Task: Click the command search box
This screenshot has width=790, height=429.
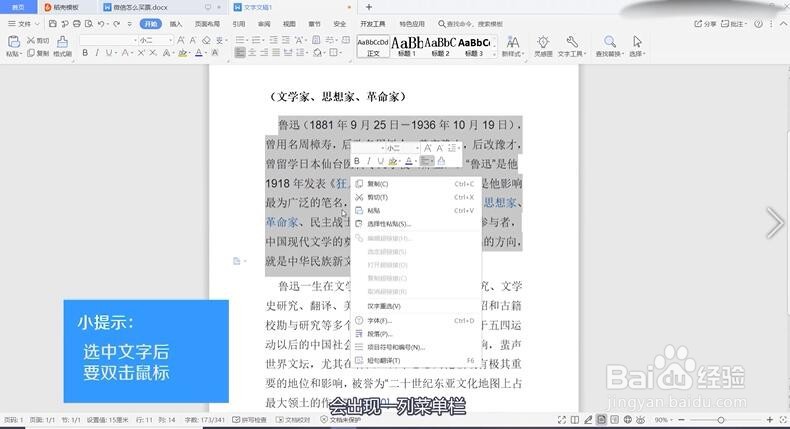Action: pos(471,24)
